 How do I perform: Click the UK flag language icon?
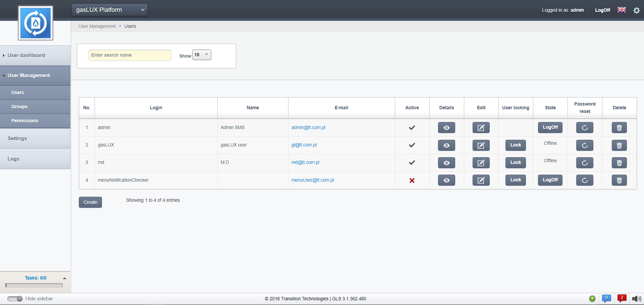pos(622,10)
